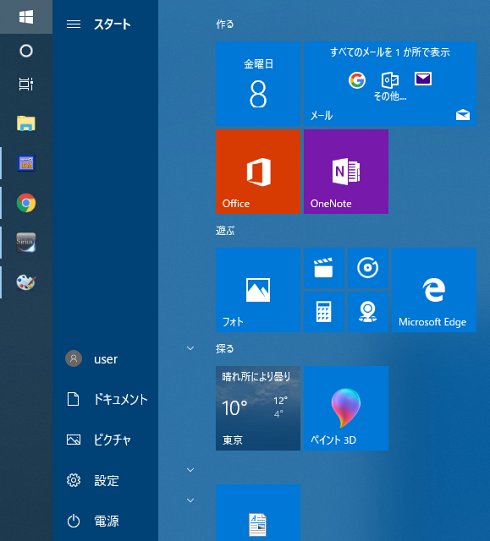Launch the Microsoft Edge tile
Screen dimensions: 490x541
tap(434, 290)
